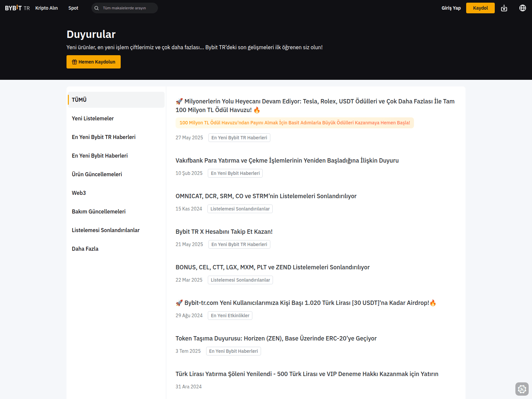Open the Bybit TR logo homepage

point(17,8)
